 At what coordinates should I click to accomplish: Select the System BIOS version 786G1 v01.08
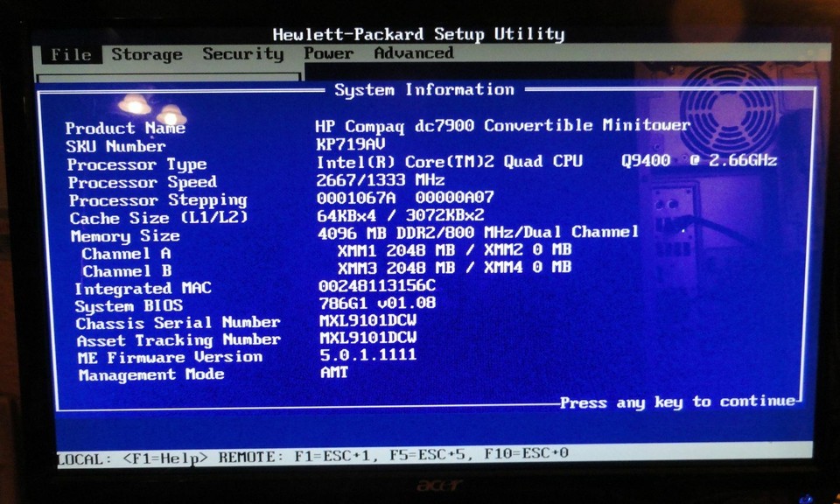click(x=377, y=304)
